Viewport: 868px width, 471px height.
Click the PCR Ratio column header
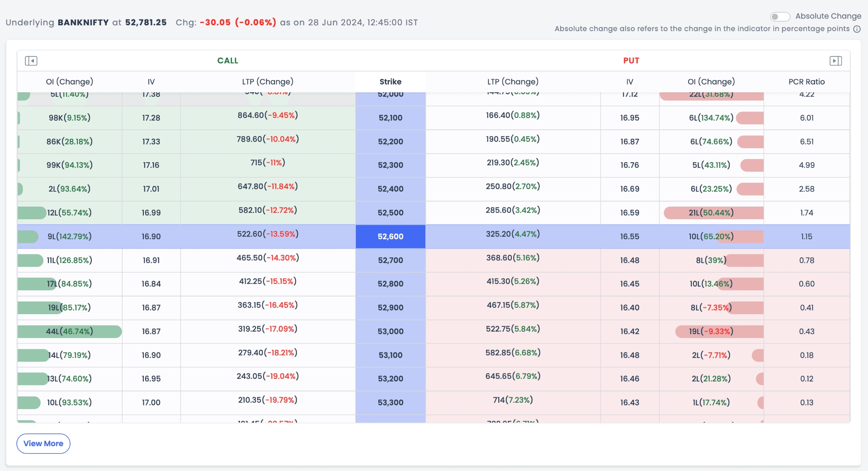807,82
